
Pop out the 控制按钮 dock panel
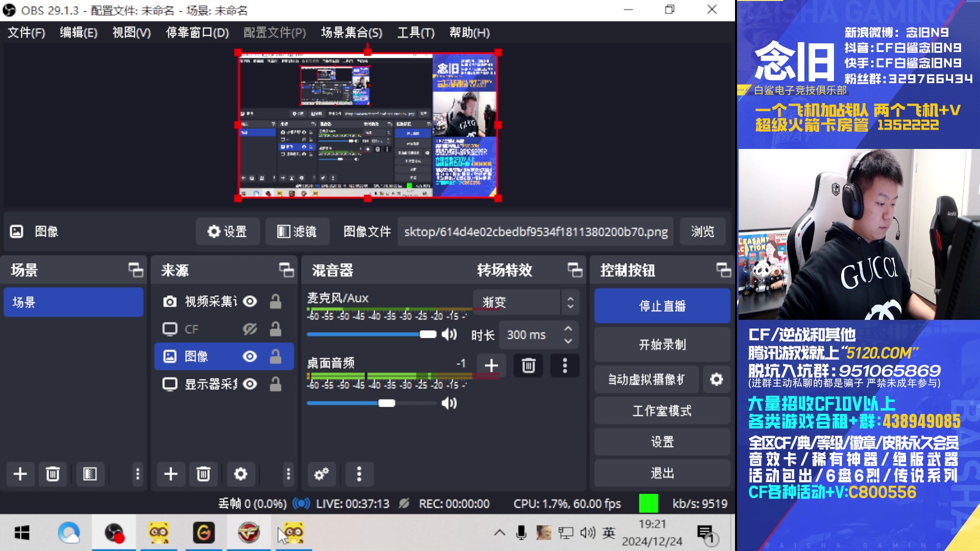pyautogui.click(x=723, y=270)
